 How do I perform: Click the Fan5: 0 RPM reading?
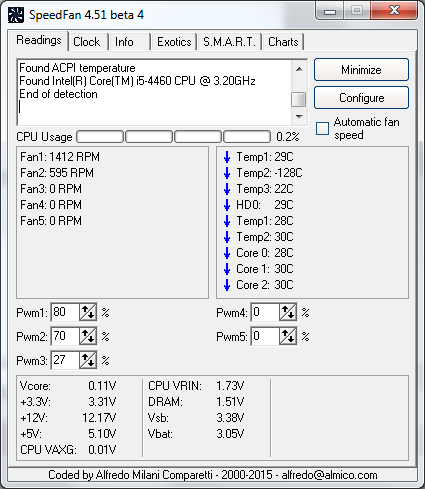pos(51,221)
